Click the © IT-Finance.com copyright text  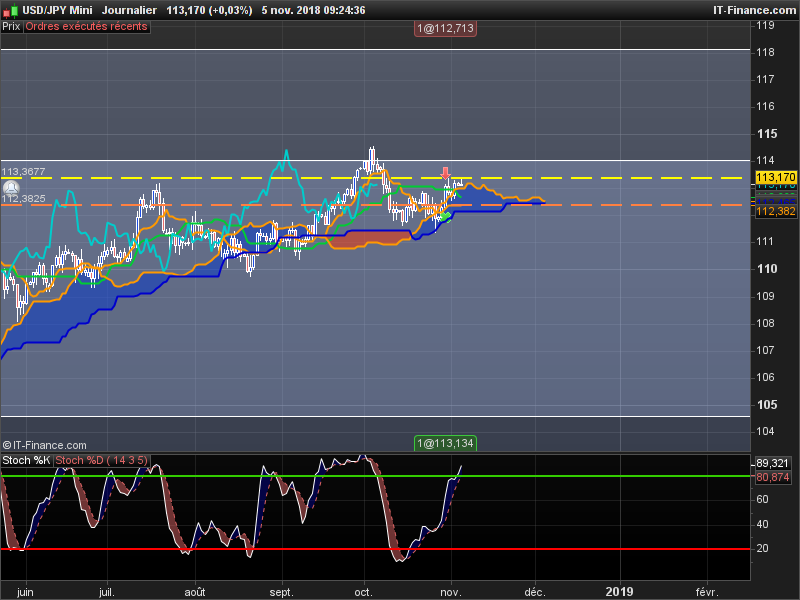click(44, 445)
